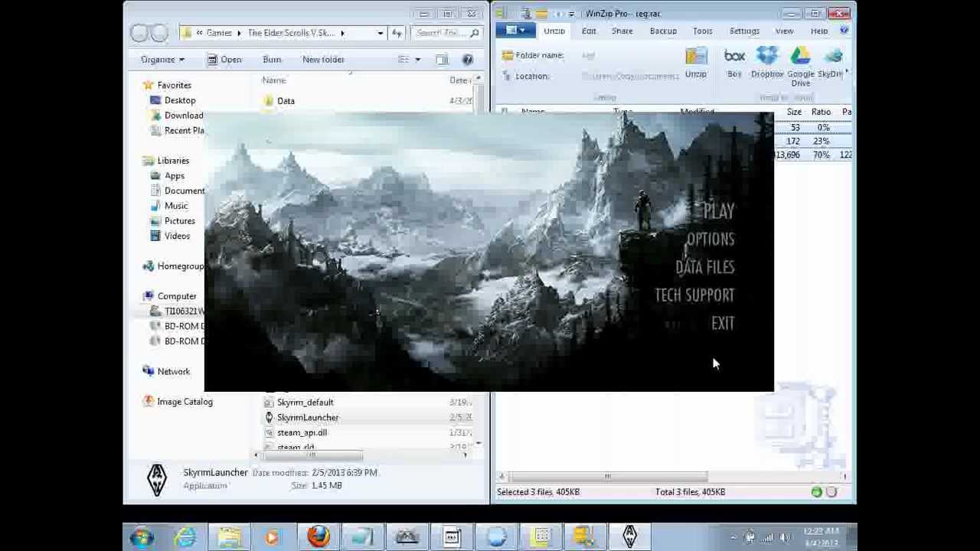980x551 pixels.
Task: Select the Data folder in file list
Action: pos(286,101)
